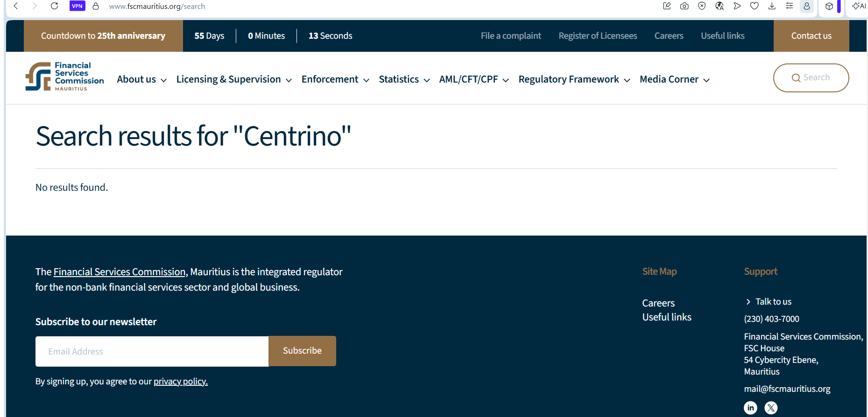
Task: Expand the AML/CFT/CPF menu
Action: [x=474, y=79]
